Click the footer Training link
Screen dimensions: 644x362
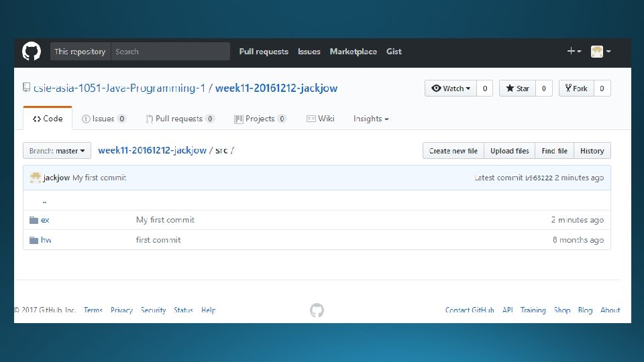click(533, 310)
